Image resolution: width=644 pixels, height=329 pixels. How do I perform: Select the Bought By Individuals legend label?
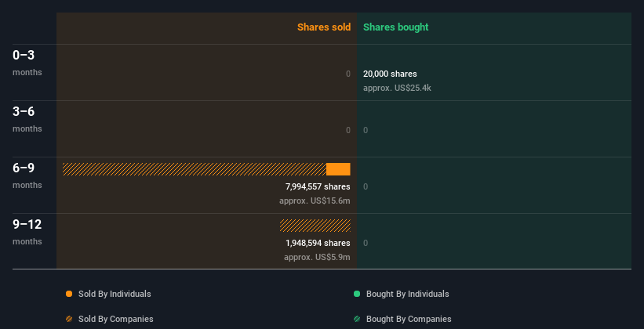pos(407,294)
